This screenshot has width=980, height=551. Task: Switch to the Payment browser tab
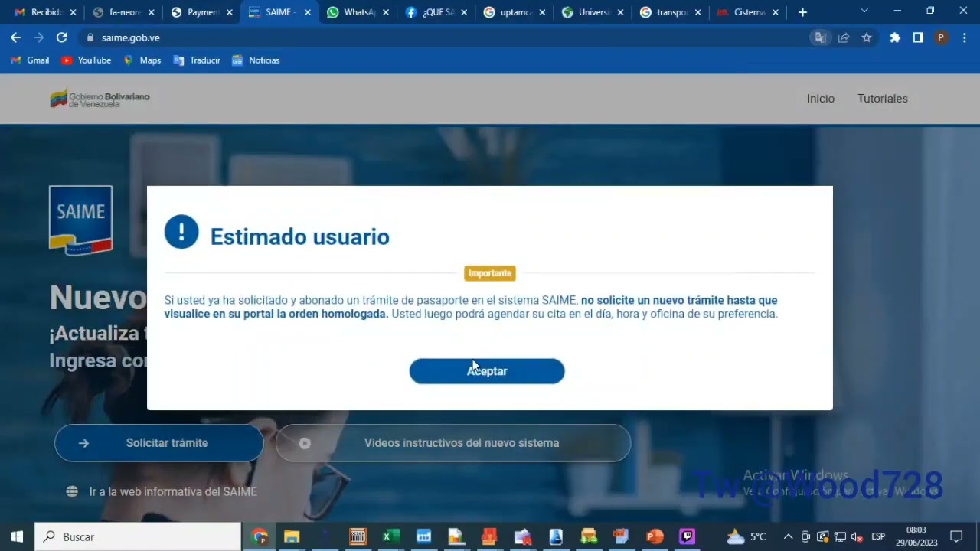[202, 12]
